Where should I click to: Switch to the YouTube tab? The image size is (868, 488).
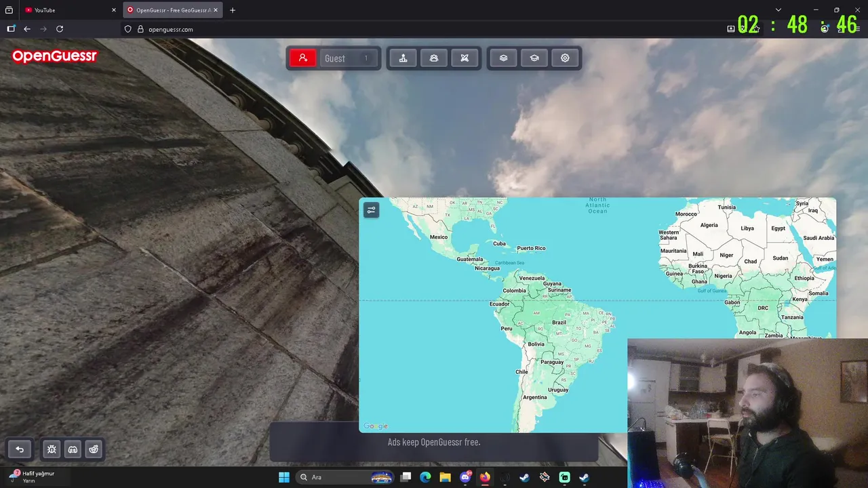(71, 10)
